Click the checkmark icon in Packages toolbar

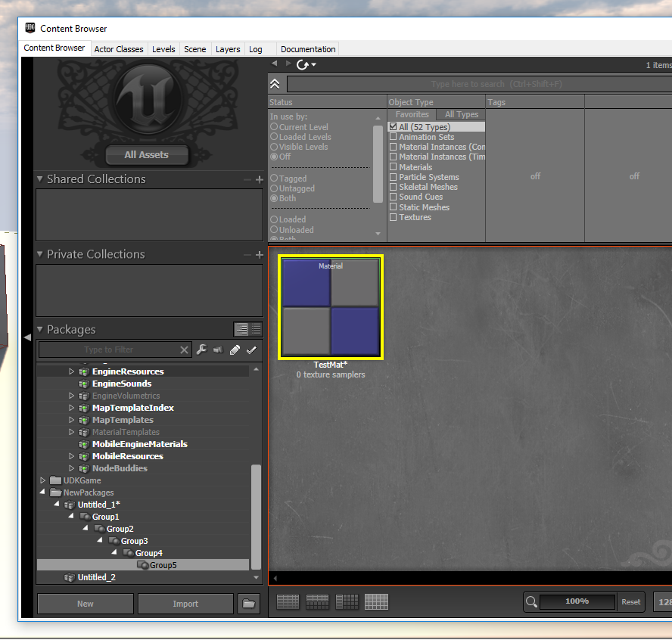point(251,350)
